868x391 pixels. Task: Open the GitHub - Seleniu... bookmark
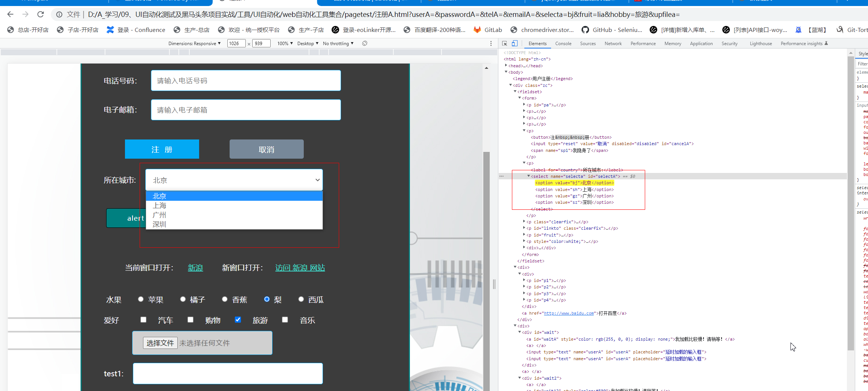[x=612, y=30]
